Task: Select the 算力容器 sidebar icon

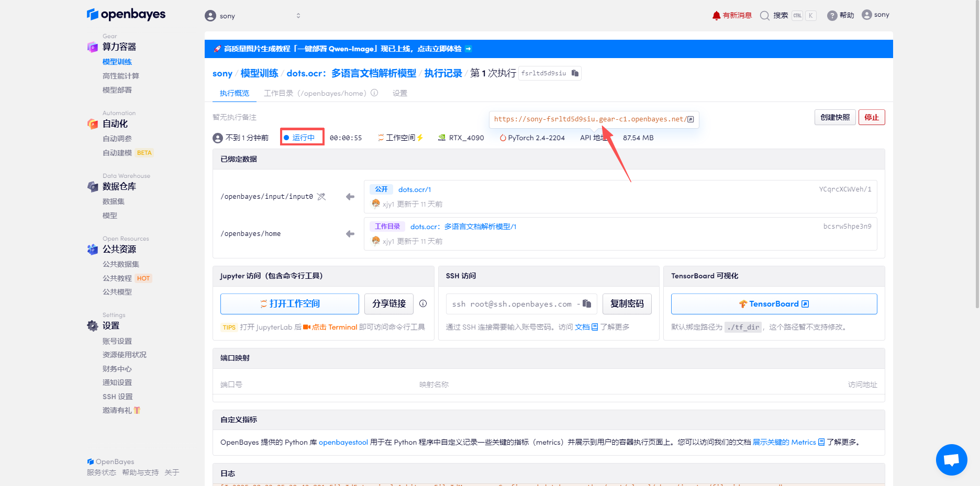Action: tap(92, 47)
